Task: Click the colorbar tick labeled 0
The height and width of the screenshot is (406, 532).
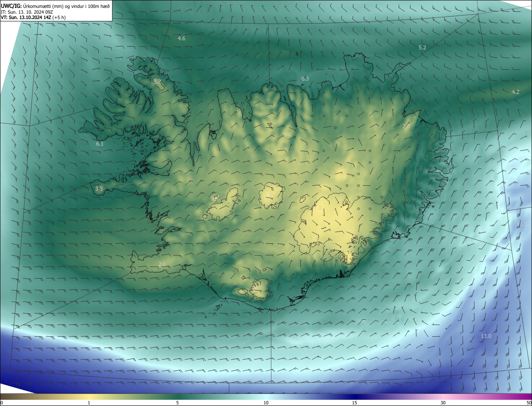Action: click(2, 403)
